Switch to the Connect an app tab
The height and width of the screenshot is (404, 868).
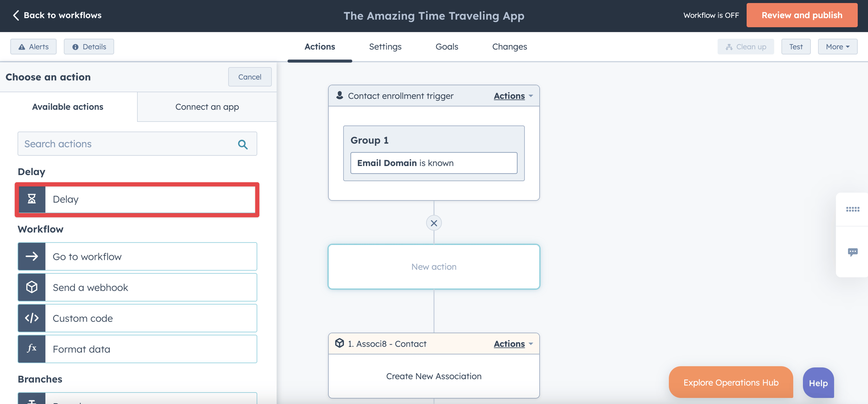[207, 106]
